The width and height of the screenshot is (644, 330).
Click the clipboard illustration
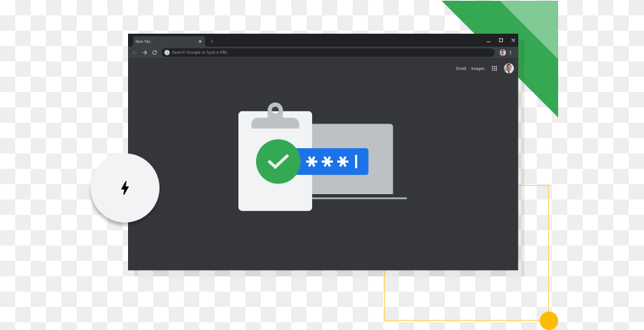pos(274,192)
